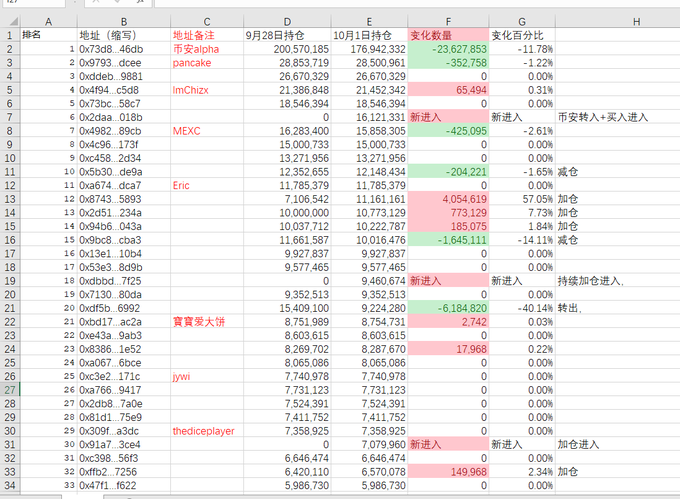
Task: Click the -425,095 change cell
Action: click(448, 131)
